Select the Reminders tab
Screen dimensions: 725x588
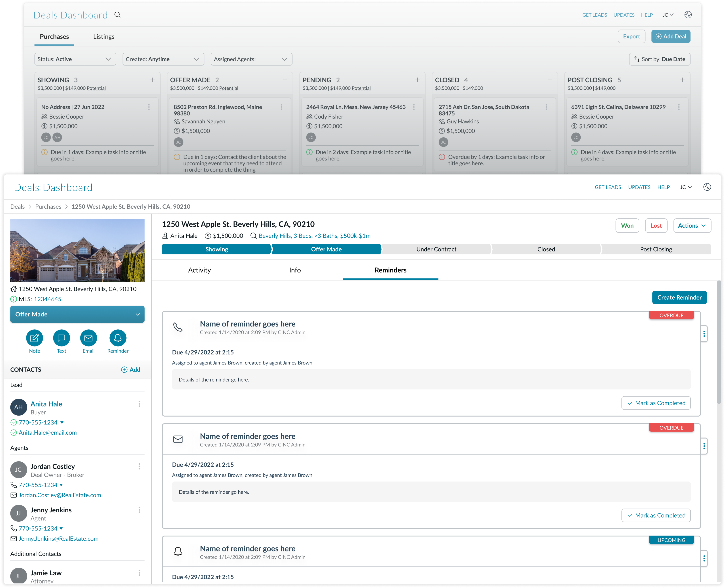(390, 270)
